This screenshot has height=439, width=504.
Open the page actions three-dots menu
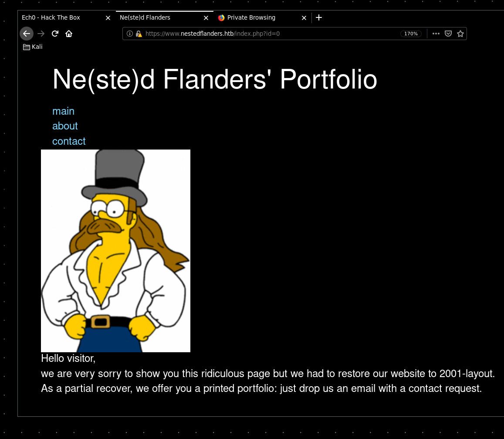pyautogui.click(x=436, y=34)
